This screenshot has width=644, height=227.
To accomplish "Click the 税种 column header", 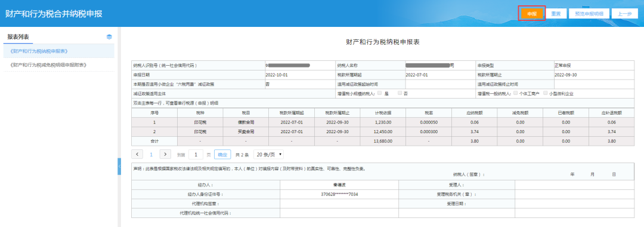I will point(200,112).
